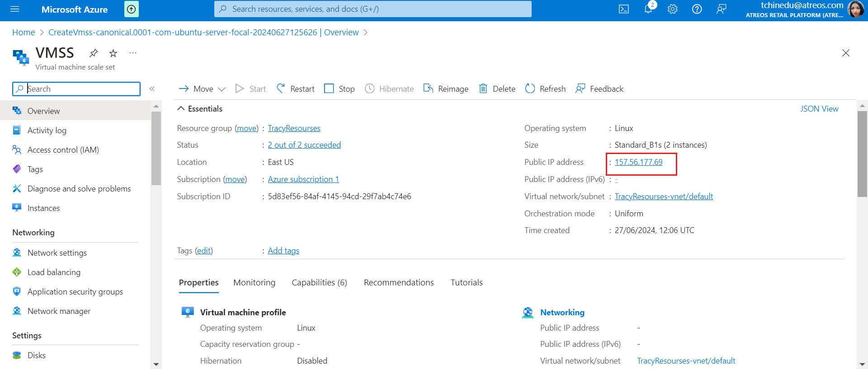
Task: Click the Reimage toolbar icon
Action: 428,89
